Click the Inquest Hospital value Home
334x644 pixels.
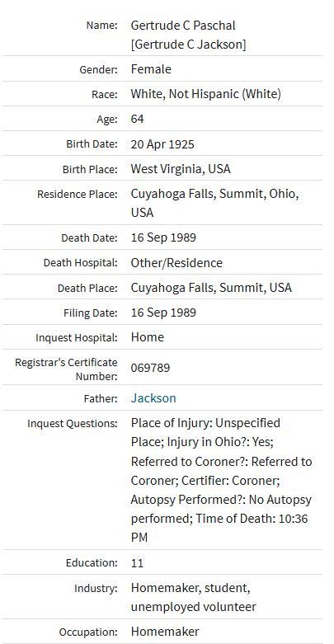147,337
